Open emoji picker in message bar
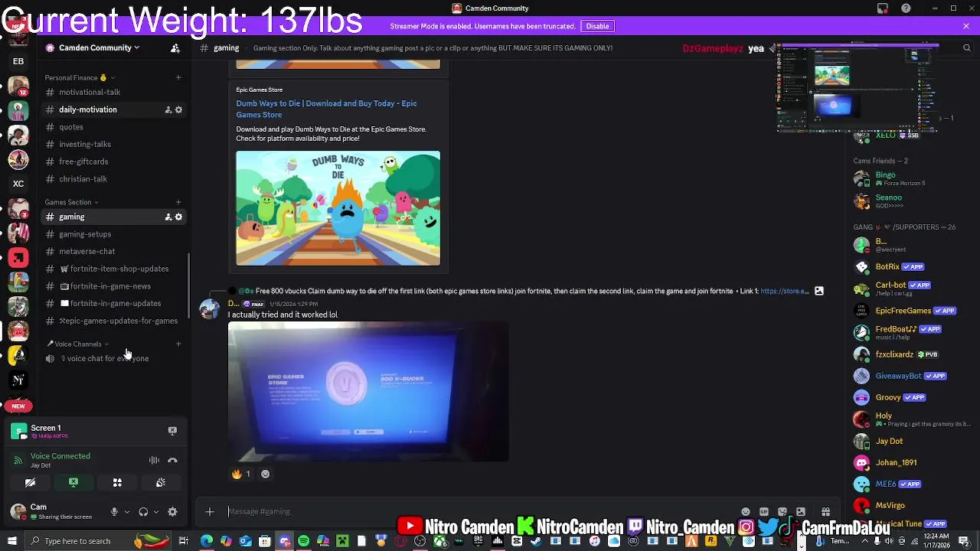 click(746, 511)
